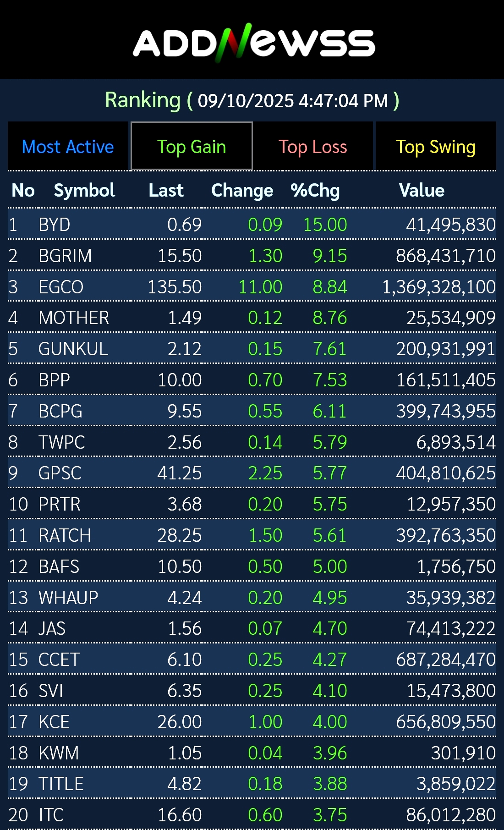Open the TITLE stock symbol
This screenshot has height=830, width=504.
point(61,784)
